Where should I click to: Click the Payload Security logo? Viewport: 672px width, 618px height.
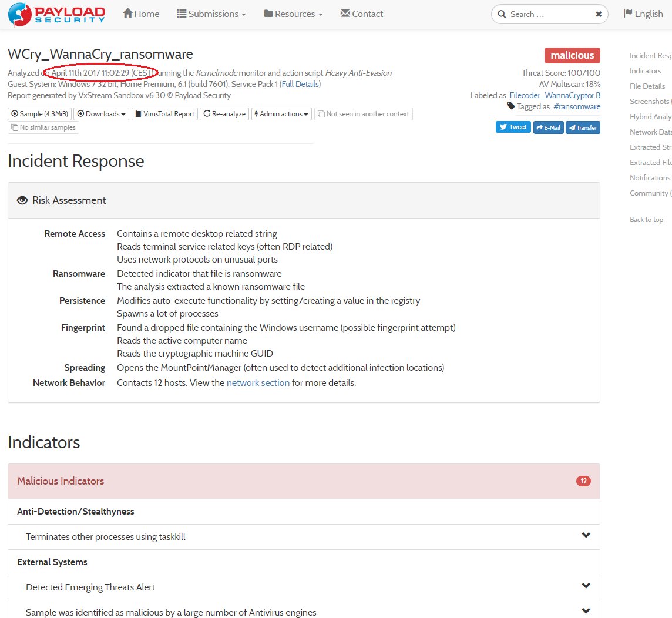coord(56,14)
